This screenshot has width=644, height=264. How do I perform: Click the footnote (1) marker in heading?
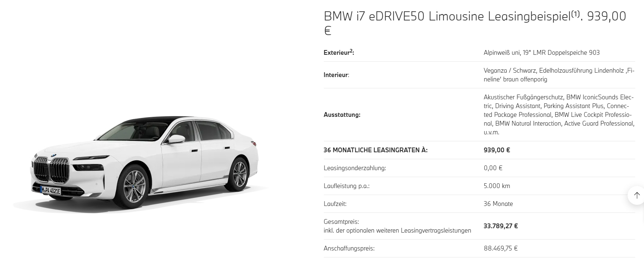click(575, 14)
